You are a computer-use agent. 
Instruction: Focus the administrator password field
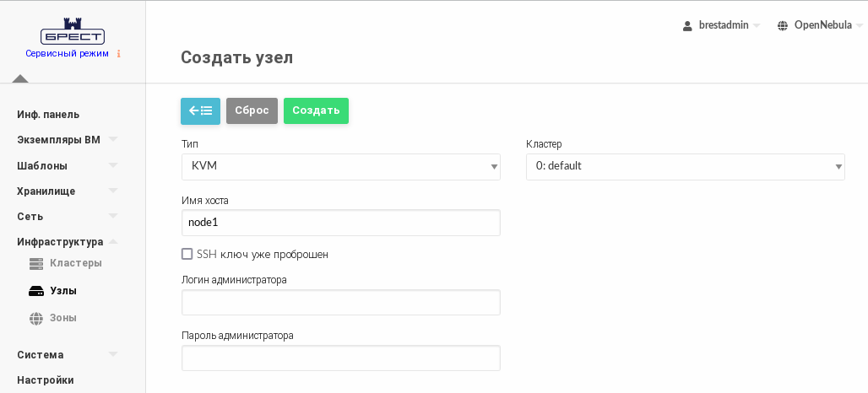340,358
